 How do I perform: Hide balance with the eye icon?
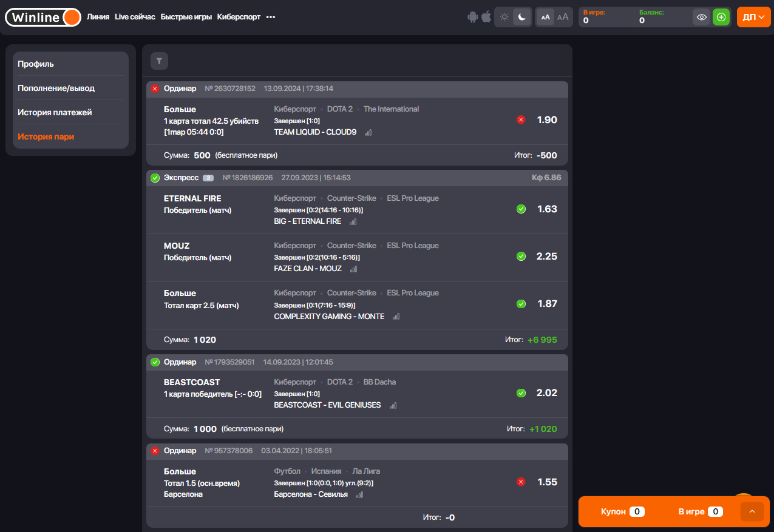(702, 18)
